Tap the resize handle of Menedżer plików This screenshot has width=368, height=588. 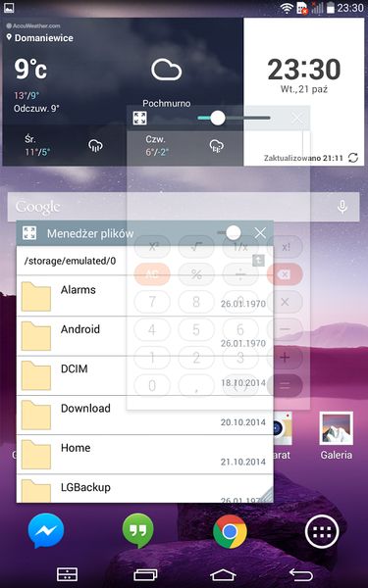point(267,496)
